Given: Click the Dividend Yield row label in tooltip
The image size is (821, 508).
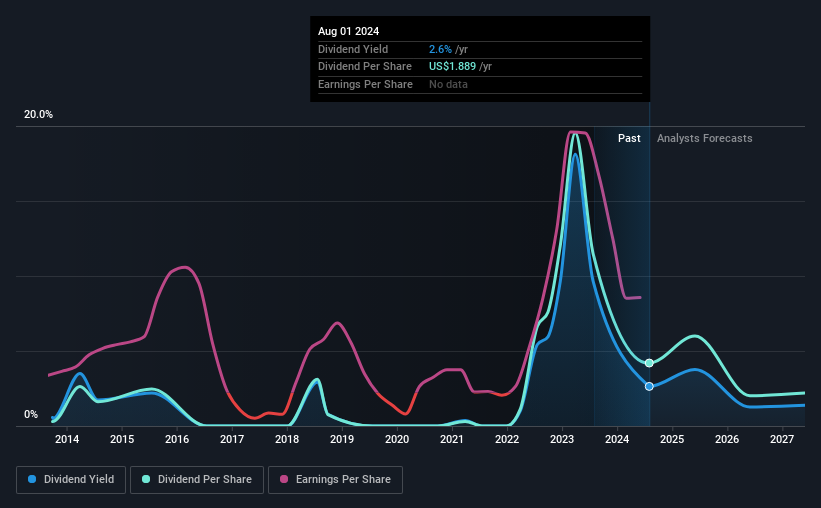Looking at the screenshot, I should tap(353, 49).
